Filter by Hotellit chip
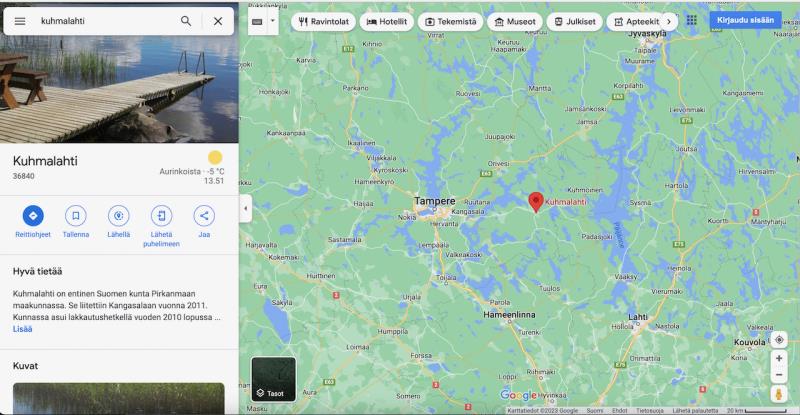Screen dimensions: 800x415 (x=387, y=21)
